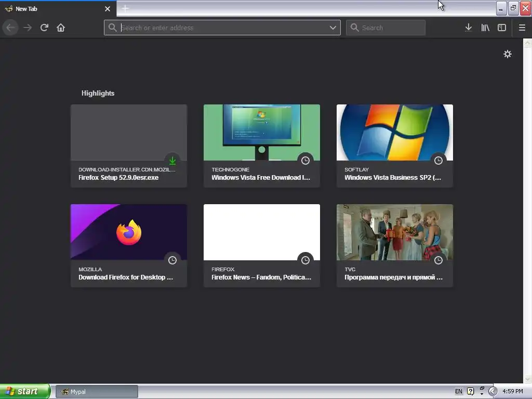The height and width of the screenshot is (399, 532).
Task: Toggle the sidebar view icon
Action: (502, 28)
